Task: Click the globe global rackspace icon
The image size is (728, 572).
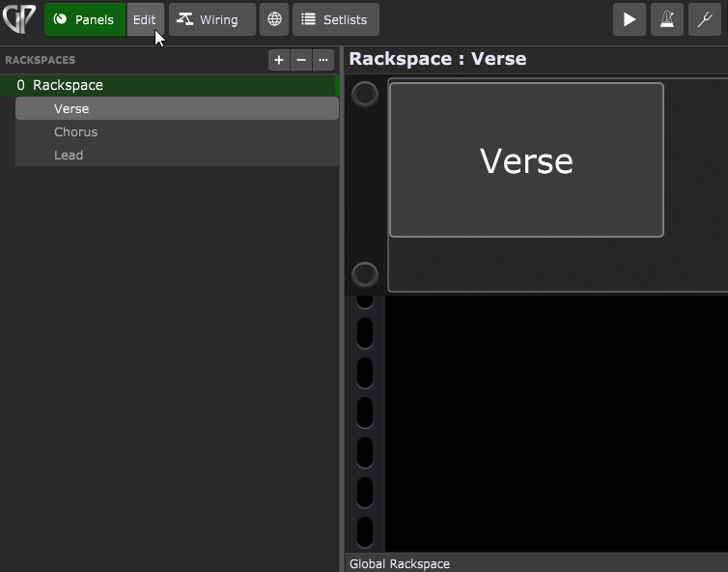Action: pos(274,19)
